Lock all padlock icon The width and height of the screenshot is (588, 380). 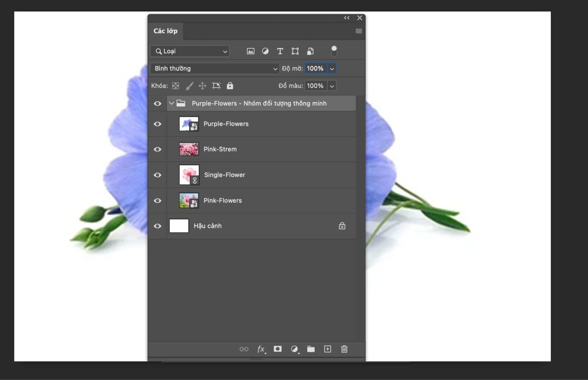[230, 86]
